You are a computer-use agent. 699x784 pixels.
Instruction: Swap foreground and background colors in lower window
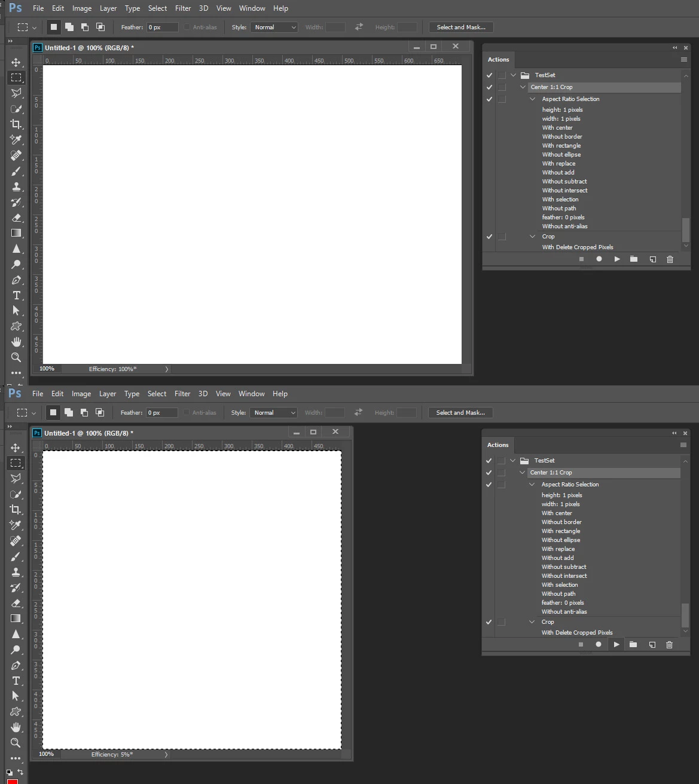(x=20, y=772)
